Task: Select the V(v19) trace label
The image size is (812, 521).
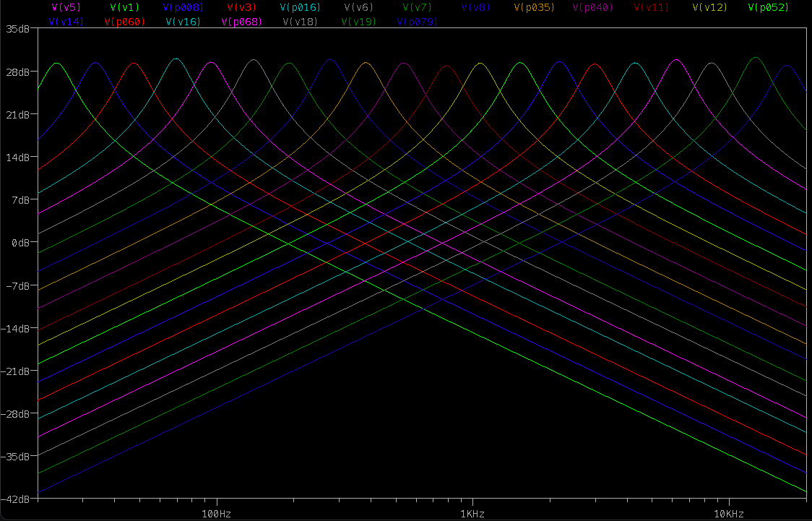Action: click(359, 22)
